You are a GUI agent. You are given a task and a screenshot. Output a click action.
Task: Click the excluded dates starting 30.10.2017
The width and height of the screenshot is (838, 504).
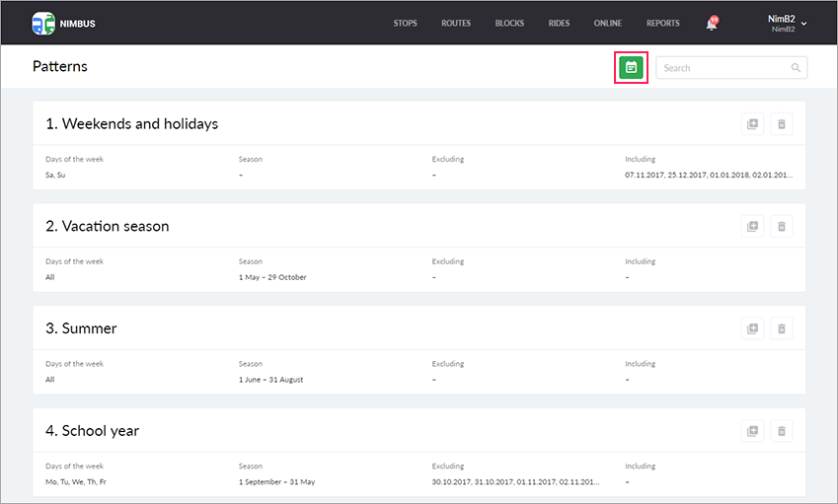click(x=516, y=482)
